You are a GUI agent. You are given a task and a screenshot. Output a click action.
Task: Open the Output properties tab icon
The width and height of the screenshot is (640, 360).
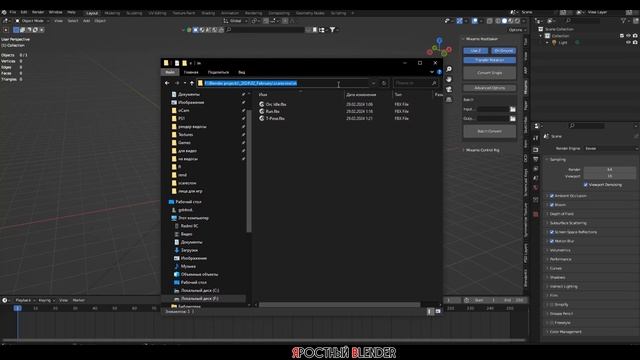coord(536,160)
